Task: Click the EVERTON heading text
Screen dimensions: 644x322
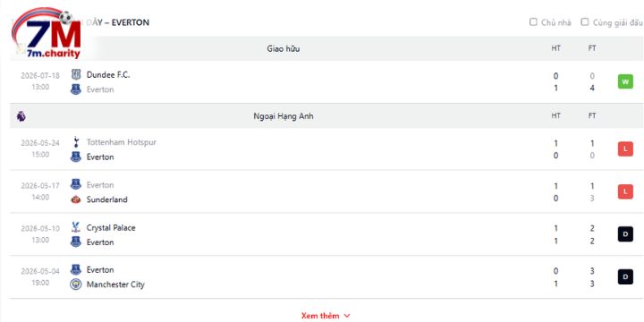Action: [131, 22]
